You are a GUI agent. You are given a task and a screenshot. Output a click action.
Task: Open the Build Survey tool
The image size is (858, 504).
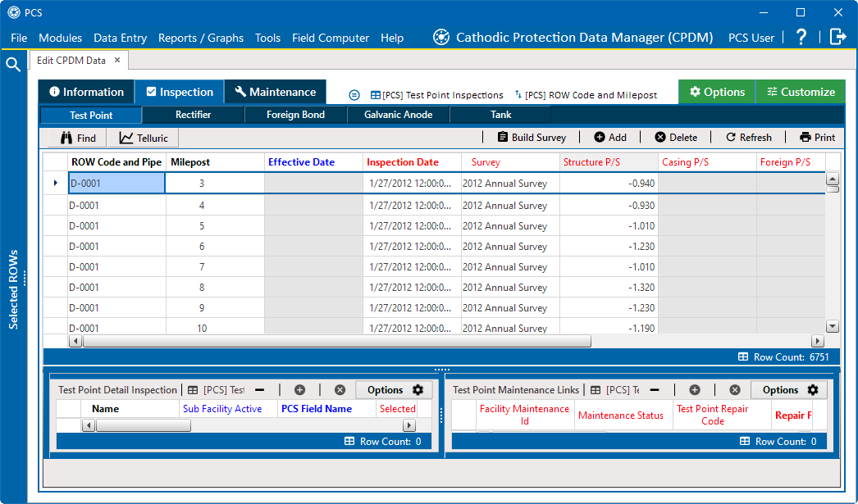[532, 137]
